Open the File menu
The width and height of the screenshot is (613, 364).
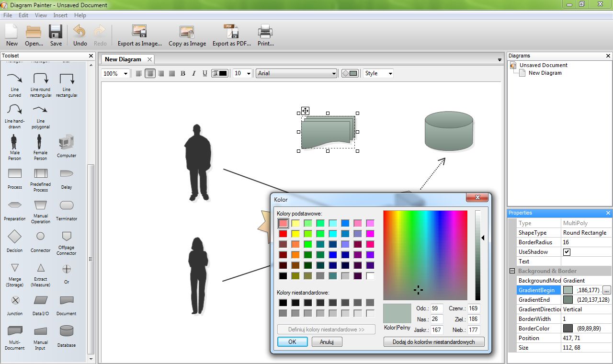click(8, 15)
